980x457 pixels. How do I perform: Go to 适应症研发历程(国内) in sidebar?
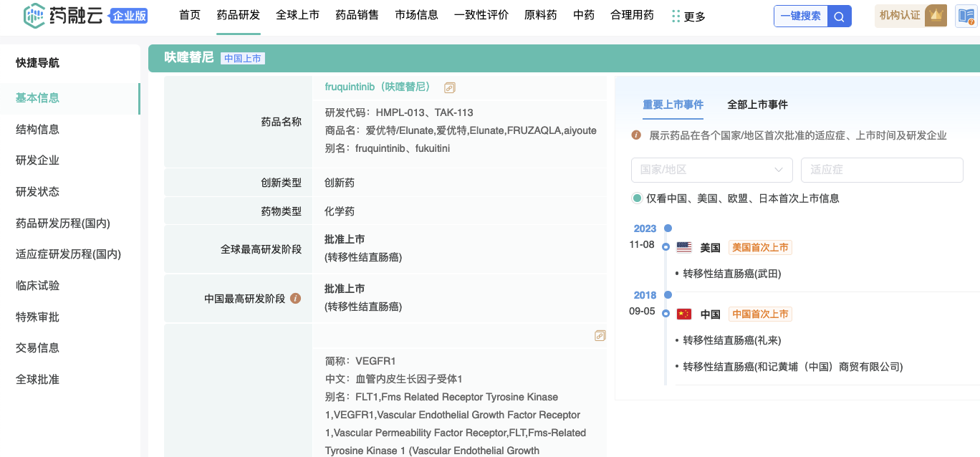(x=69, y=254)
